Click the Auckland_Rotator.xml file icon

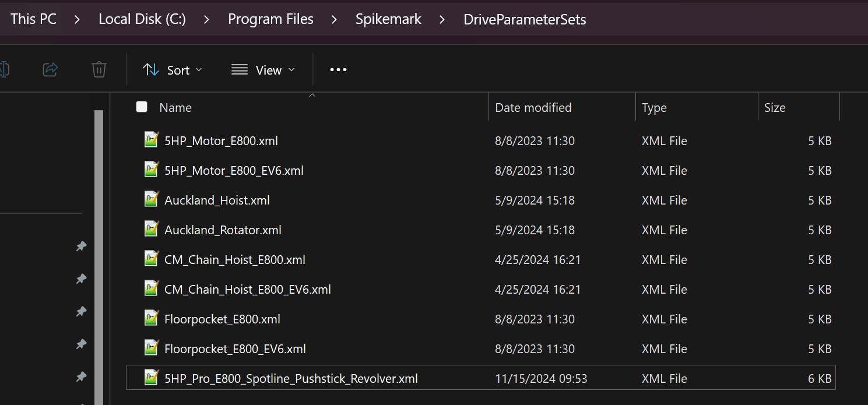coord(152,230)
